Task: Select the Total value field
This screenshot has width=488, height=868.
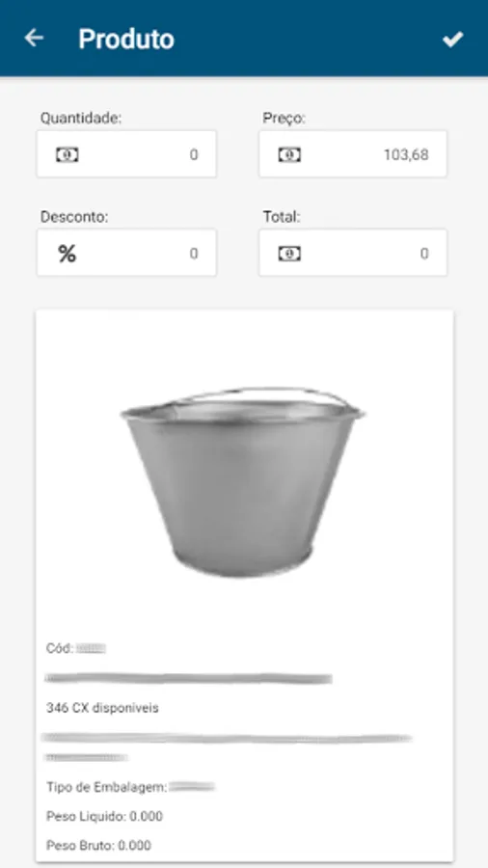Action: coord(352,253)
